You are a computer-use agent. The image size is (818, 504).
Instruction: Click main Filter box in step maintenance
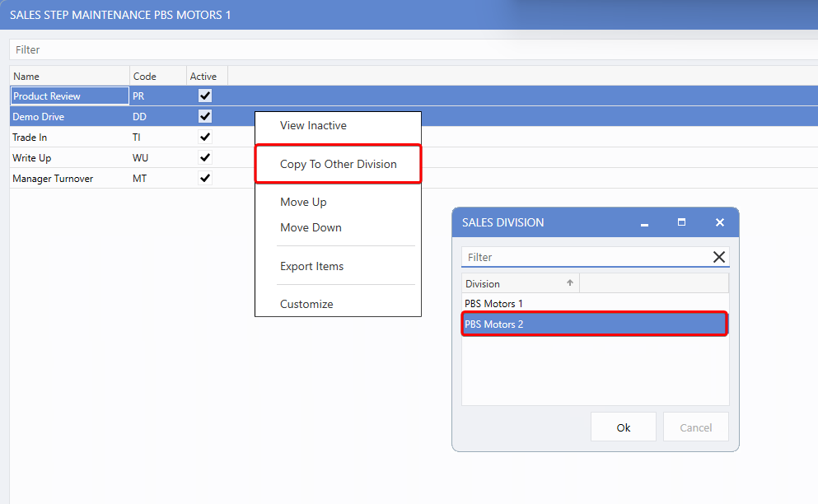[x=412, y=49]
